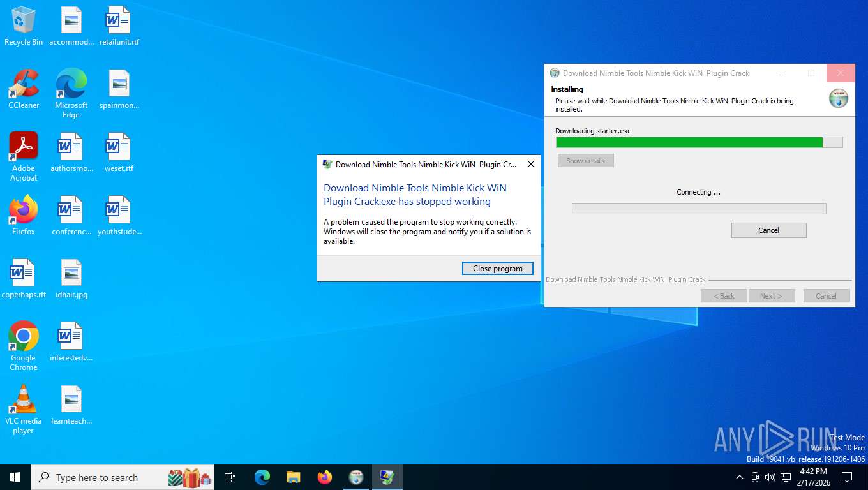This screenshot has height=490, width=868.
Task: Launch Microsoft Edge desktop shortcut
Action: tap(71, 94)
